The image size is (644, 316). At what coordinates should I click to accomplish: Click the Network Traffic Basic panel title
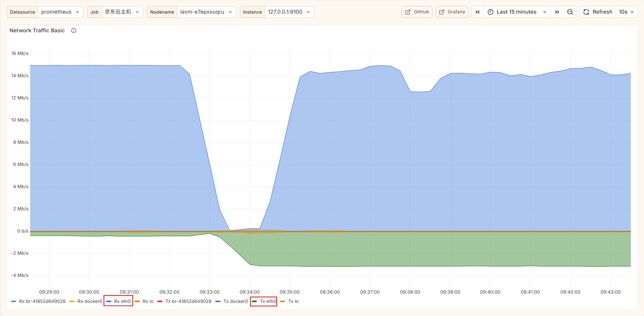tap(37, 31)
